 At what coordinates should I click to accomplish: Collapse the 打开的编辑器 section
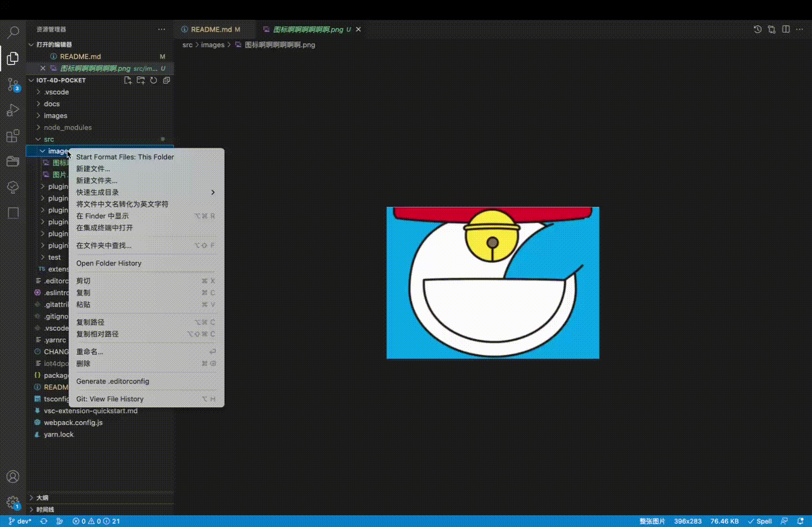click(101, 45)
